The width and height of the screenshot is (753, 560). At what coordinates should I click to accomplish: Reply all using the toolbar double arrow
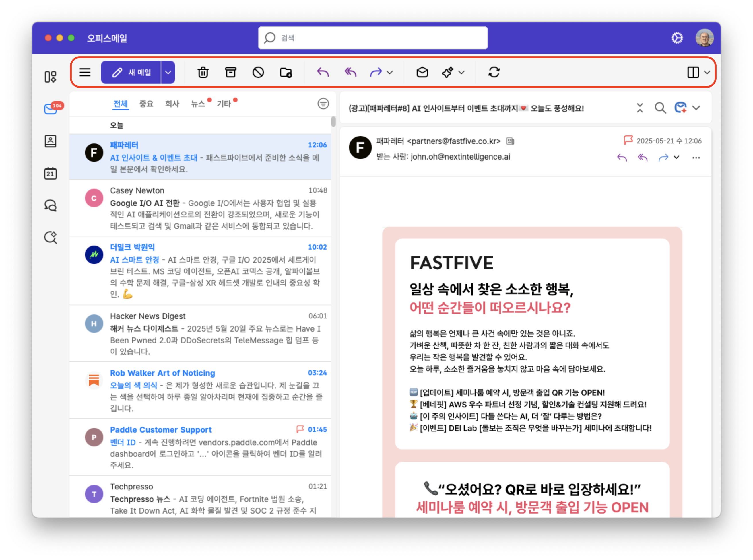pos(351,72)
